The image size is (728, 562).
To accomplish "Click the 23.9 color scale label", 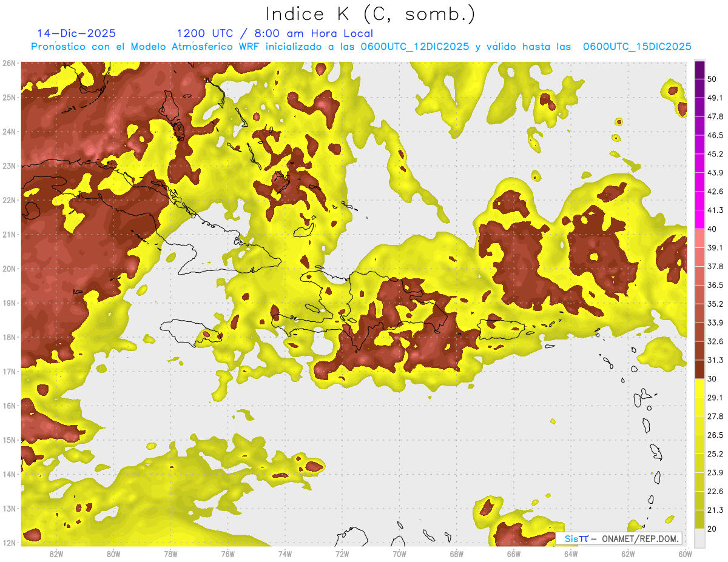I will (x=715, y=473).
